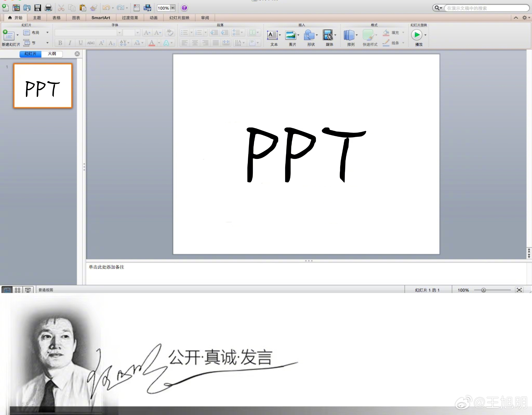Screen dimensions: 532x415
Task: Toggle Italic formatting button
Action: [x=70, y=43]
